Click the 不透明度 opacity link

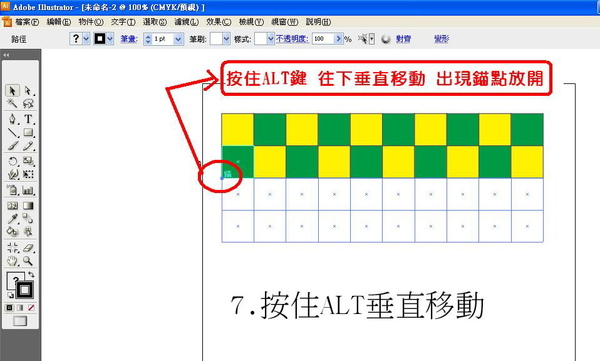tap(292, 39)
